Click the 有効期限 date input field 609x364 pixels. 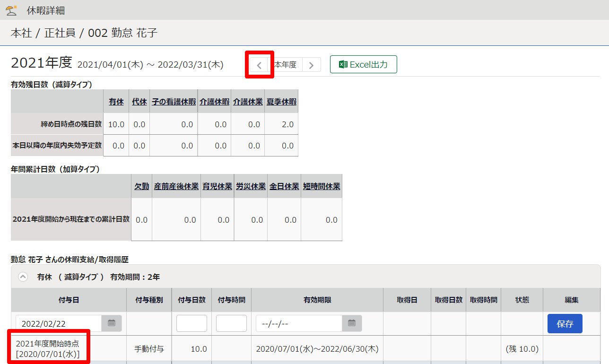(299, 323)
